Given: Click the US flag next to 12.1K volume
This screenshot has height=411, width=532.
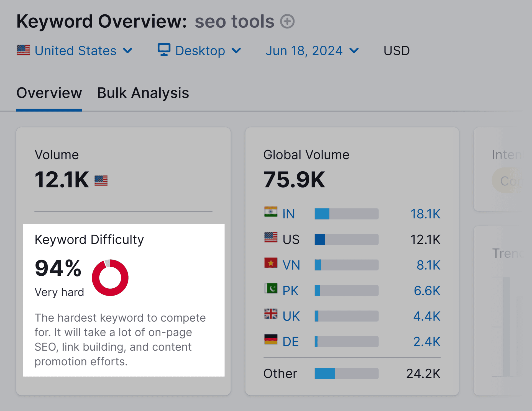Looking at the screenshot, I should point(101,180).
